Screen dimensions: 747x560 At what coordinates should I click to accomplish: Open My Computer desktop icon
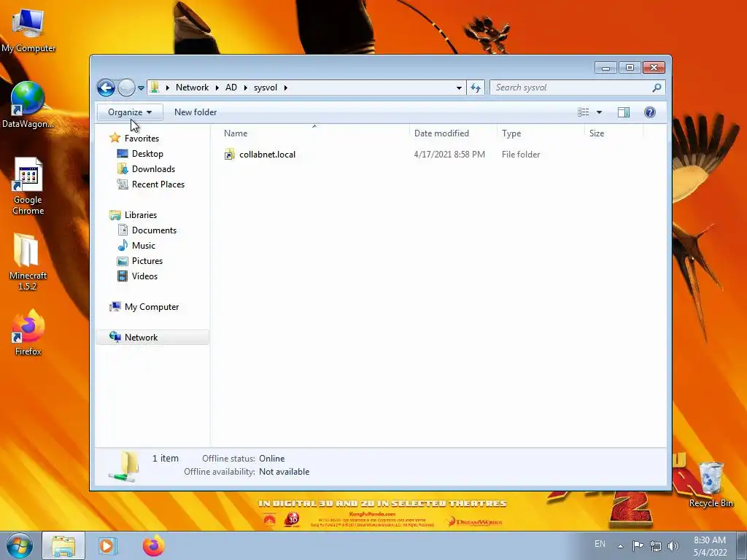28,30
